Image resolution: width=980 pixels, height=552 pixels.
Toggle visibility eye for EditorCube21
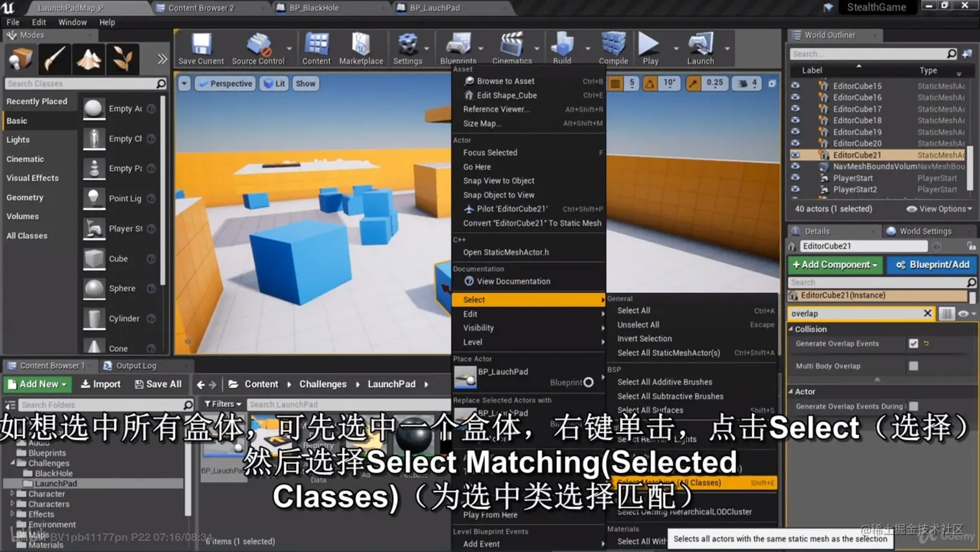coord(795,155)
